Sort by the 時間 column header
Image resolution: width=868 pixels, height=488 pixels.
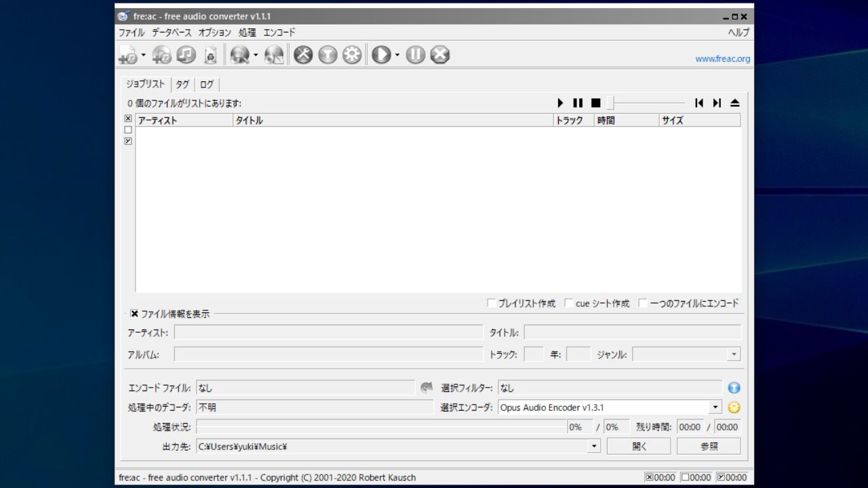coord(627,121)
